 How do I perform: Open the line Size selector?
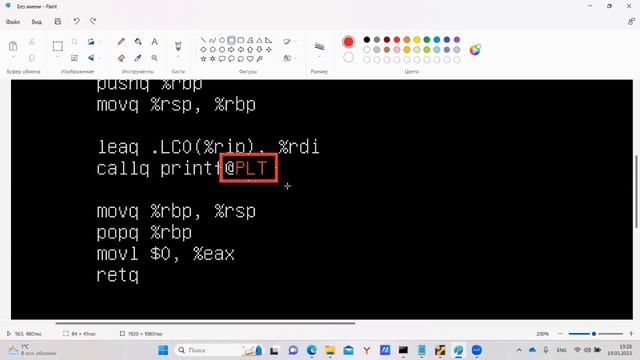[x=319, y=49]
